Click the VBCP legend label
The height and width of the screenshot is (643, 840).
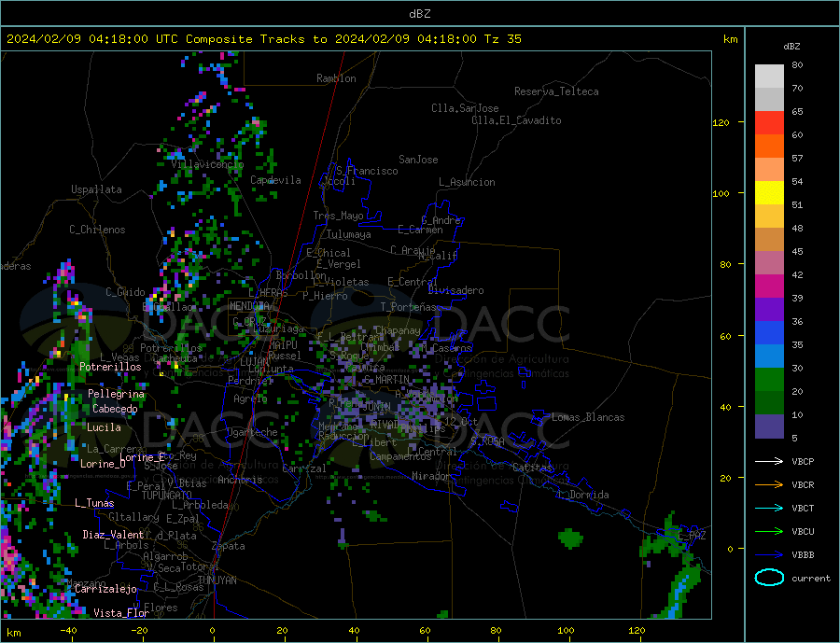[x=803, y=461]
